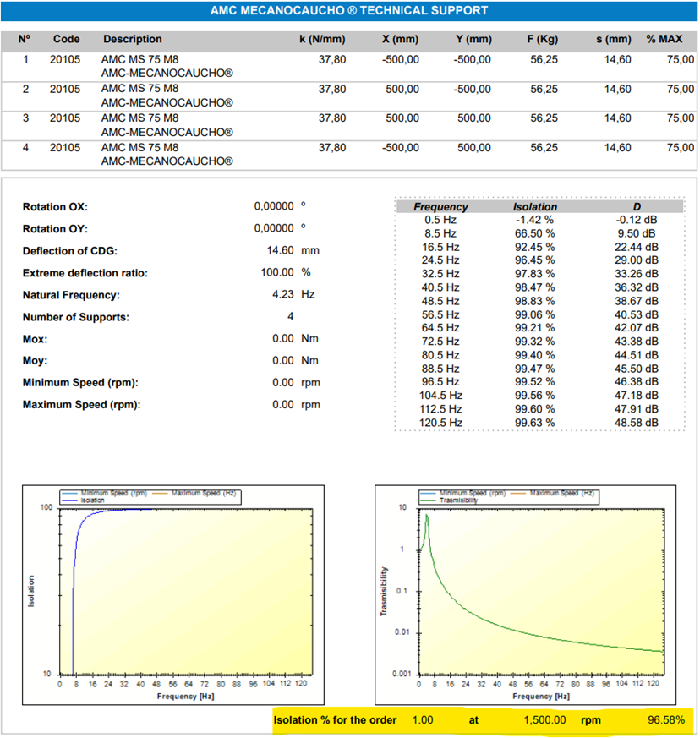Click the Minimum Speed (rpm) label
The image size is (700, 738).
[80, 383]
